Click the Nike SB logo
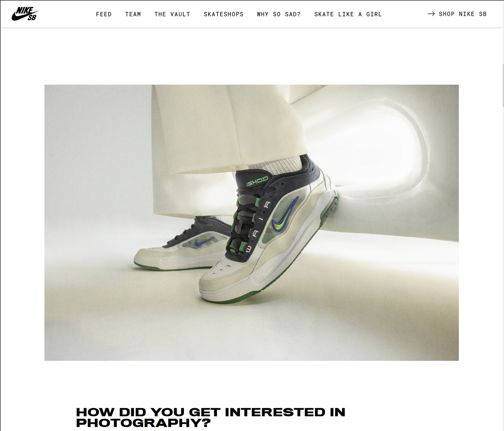Image resolution: width=504 pixels, height=431 pixels. click(x=25, y=14)
